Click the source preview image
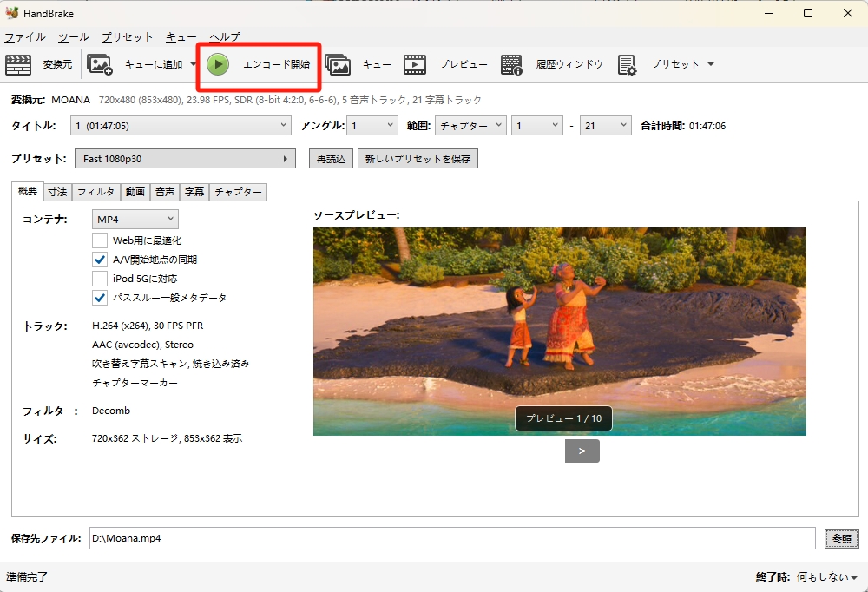This screenshot has width=868, height=592. [560, 332]
